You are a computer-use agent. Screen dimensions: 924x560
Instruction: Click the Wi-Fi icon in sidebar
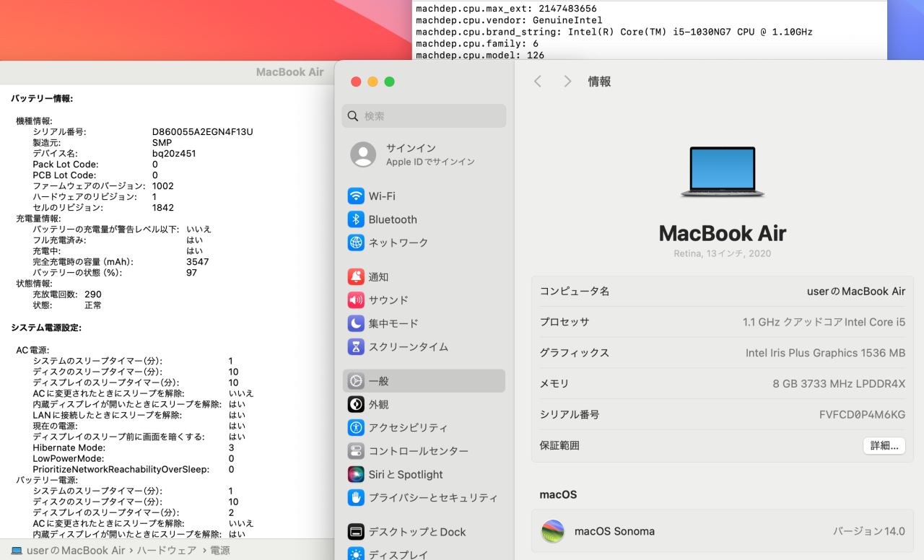356,196
